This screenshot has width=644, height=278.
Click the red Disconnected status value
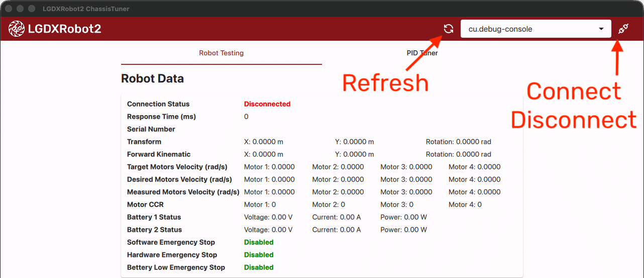pyautogui.click(x=267, y=104)
